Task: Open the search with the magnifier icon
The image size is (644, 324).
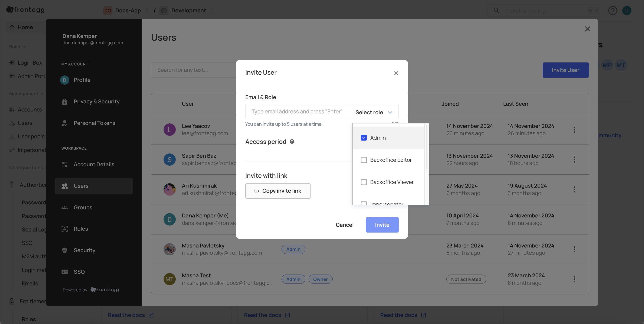Action: pyautogui.click(x=496, y=10)
